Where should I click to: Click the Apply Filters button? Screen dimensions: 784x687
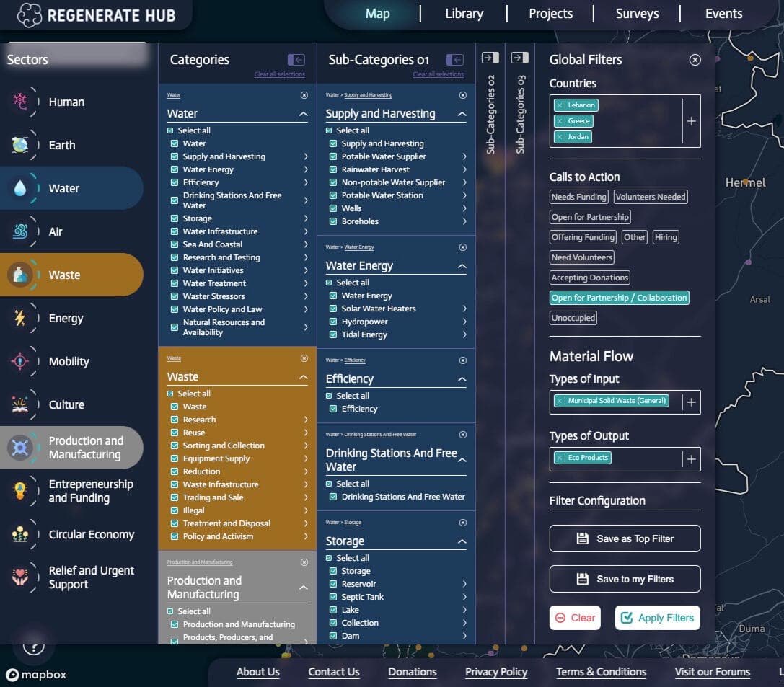pyautogui.click(x=657, y=617)
